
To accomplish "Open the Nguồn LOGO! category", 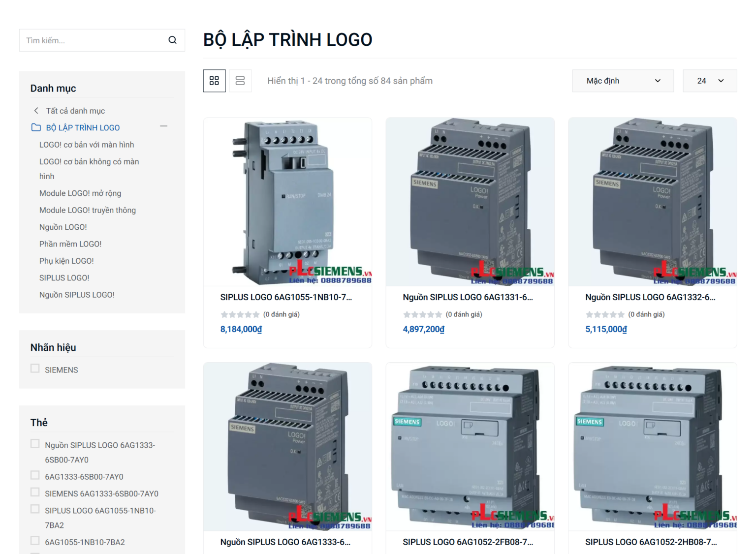I will [x=63, y=227].
